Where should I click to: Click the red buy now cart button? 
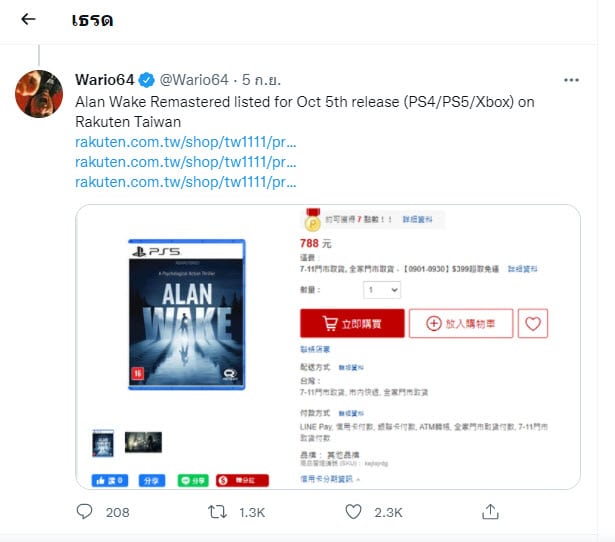[352, 323]
